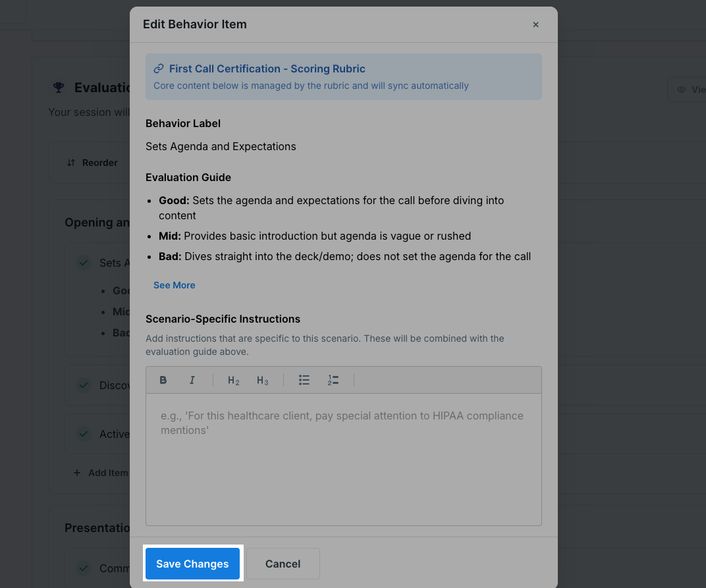Image resolution: width=706 pixels, height=588 pixels.
Task: Focus the scenario-specific instructions text area
Action: (x=344, y=459)
